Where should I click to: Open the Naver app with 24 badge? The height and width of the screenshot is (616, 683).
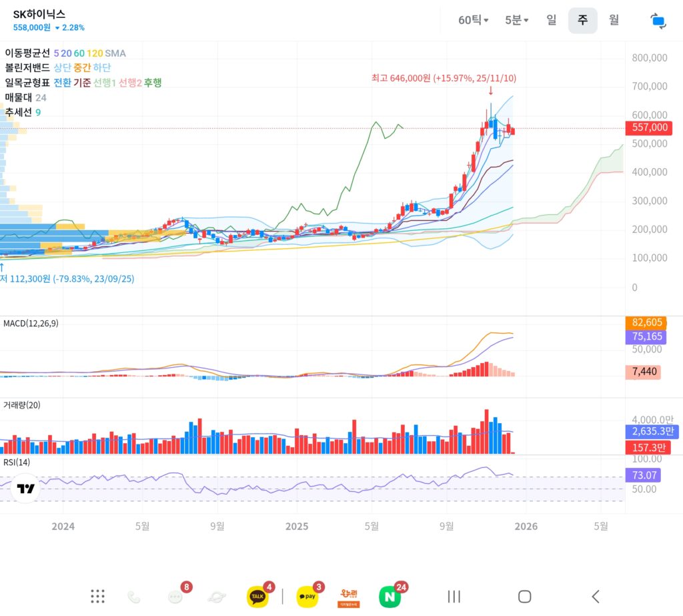390,596
